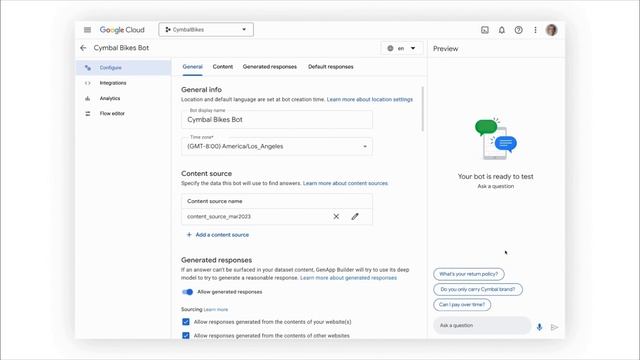Select Configure in the sidebar
This screenshot has height=360, width=640.
click(x=123, y=68)
